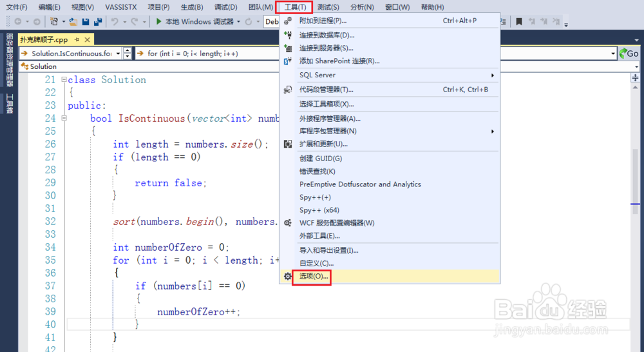Click the green Go button
The height and width of the screenshot is (352, 644).
pos(629,54)
